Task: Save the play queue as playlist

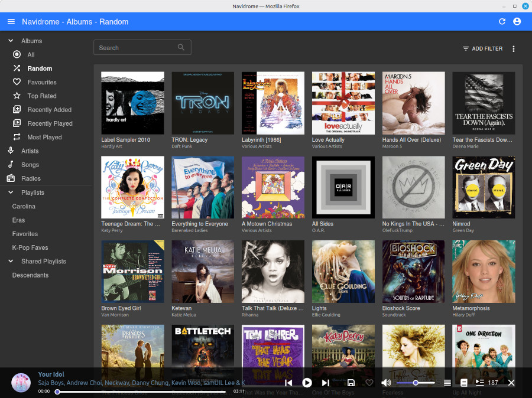Action: [x=351, y=383]
